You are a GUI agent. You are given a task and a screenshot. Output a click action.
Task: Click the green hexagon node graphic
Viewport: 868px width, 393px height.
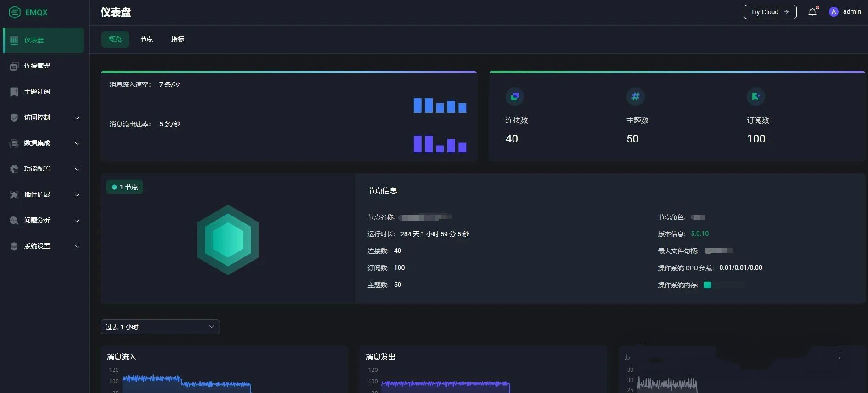click(x=228, y=240)
